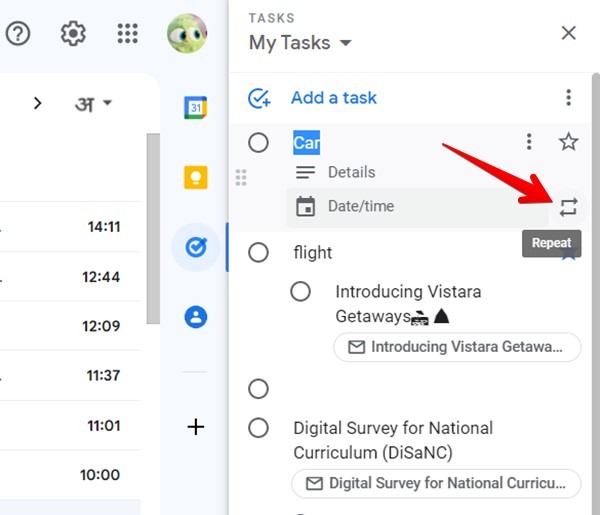Complete the Digital Survey for National Curriculum task
Screen dimensions: 600x515
click(258, 428)
